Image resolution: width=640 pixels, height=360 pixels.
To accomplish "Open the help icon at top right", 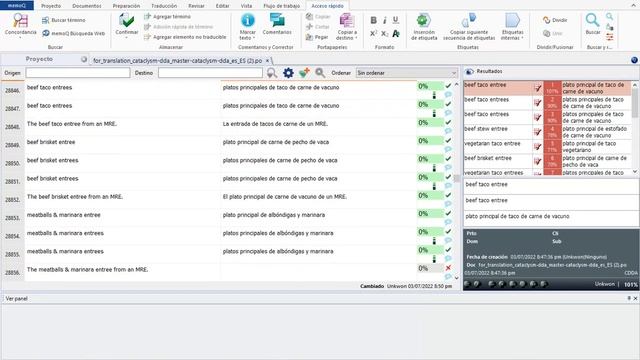I will (x=634, y=60).
